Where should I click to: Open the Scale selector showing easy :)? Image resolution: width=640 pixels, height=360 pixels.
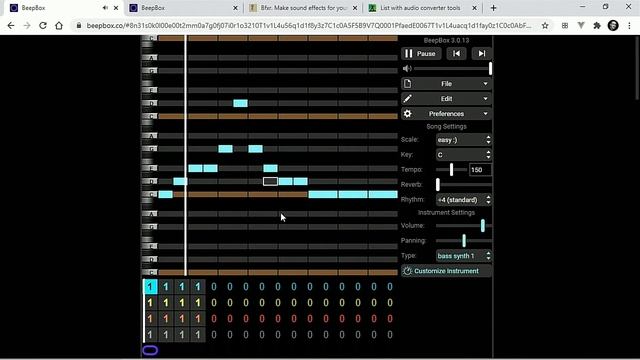click(x=463, y=140)
